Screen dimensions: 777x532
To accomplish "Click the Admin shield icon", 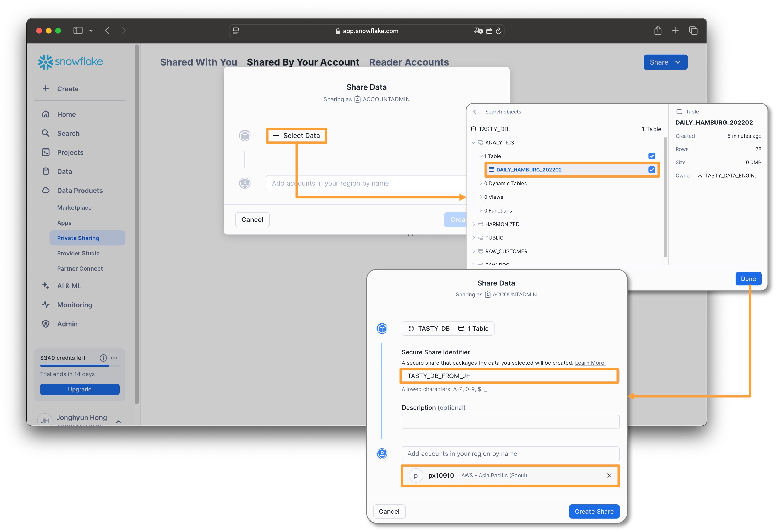I will coord(46,324).
